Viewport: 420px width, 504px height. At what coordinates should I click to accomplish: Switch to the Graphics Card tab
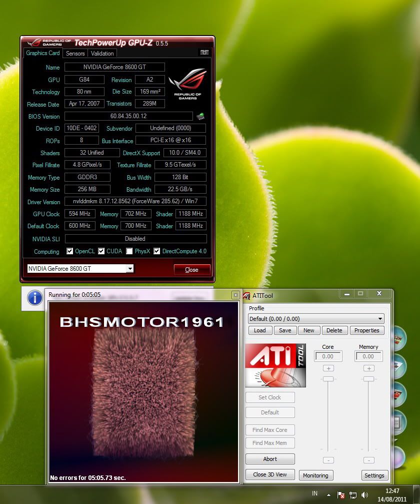[42, 53]
